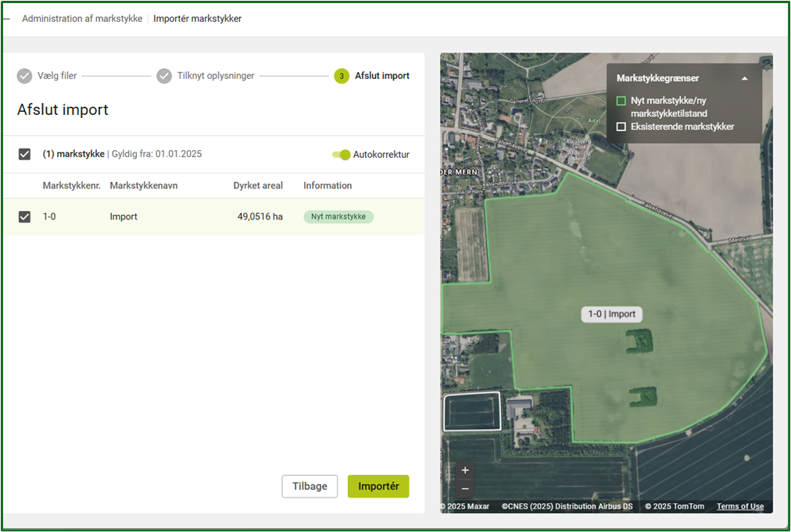Click the Tilknyt oplysninger step checkmark icon

pos(164,76)
